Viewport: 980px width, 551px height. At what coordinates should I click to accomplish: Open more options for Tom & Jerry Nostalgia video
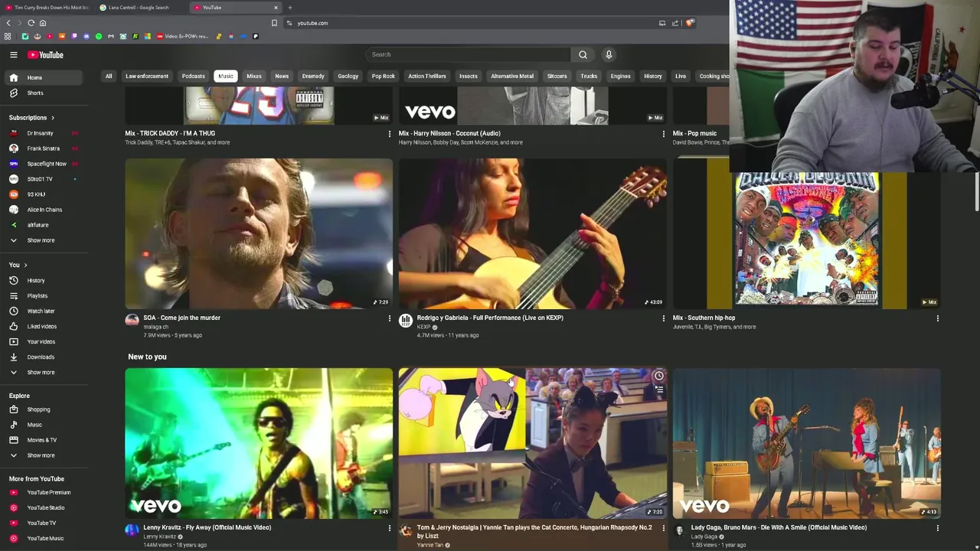coord(663,528)
